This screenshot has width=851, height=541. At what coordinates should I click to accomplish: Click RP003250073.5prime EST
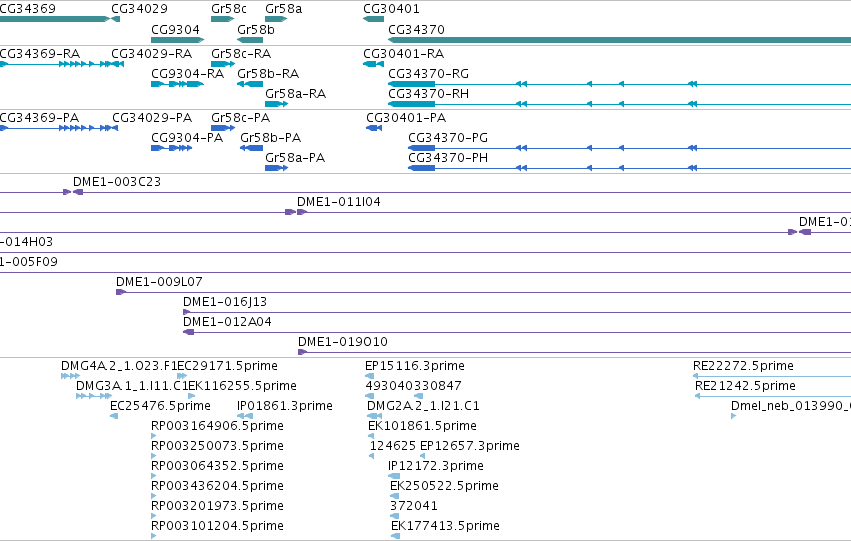[154, 456]
